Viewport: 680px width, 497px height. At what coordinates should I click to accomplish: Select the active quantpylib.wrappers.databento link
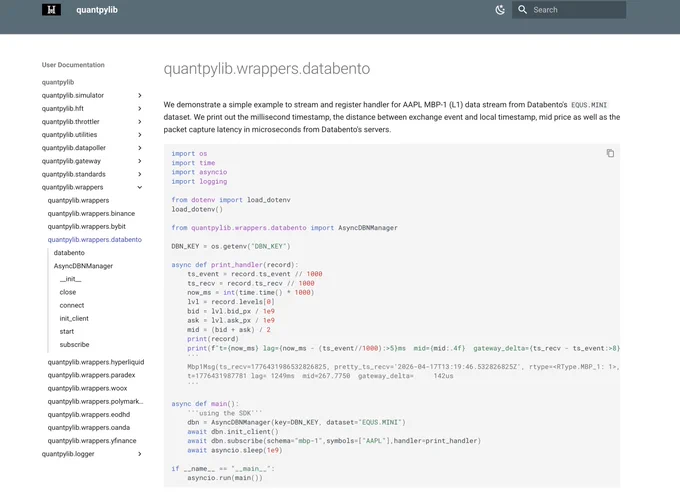pyautogui.click(x=95, y=239)
